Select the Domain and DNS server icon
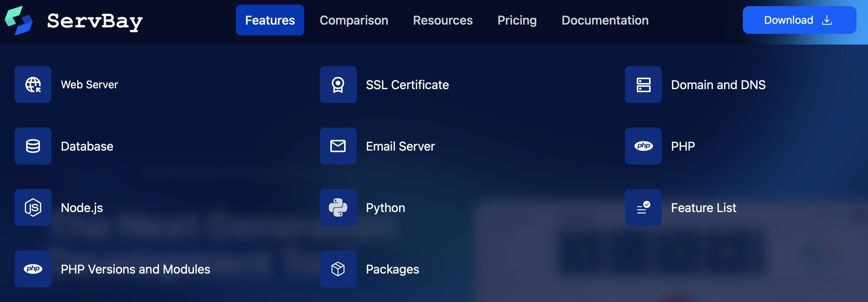This screenshot has width=868, height=302. pos(643,85)
